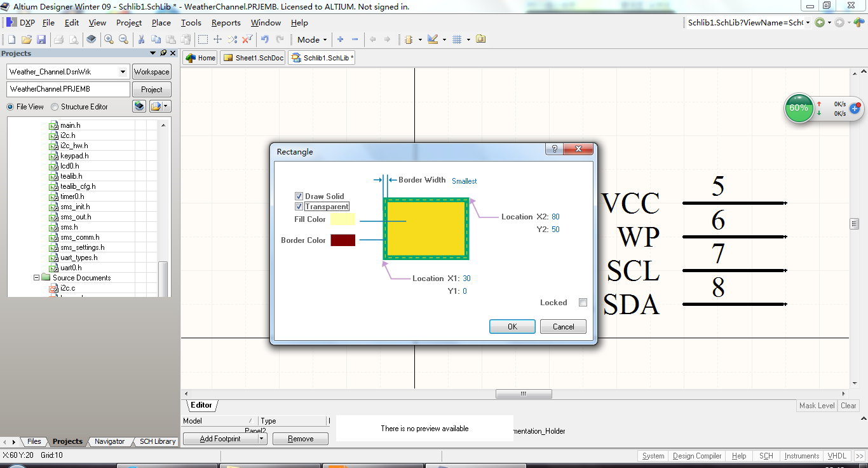
Task: Click the Print icon in toolbar
Action: tap(58, 39)
